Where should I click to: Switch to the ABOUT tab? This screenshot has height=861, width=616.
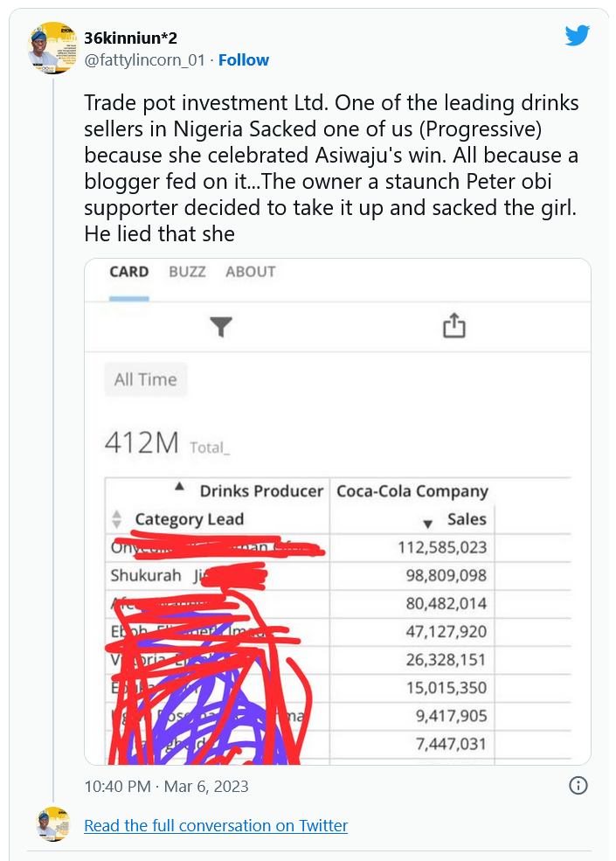click(250, 273)
